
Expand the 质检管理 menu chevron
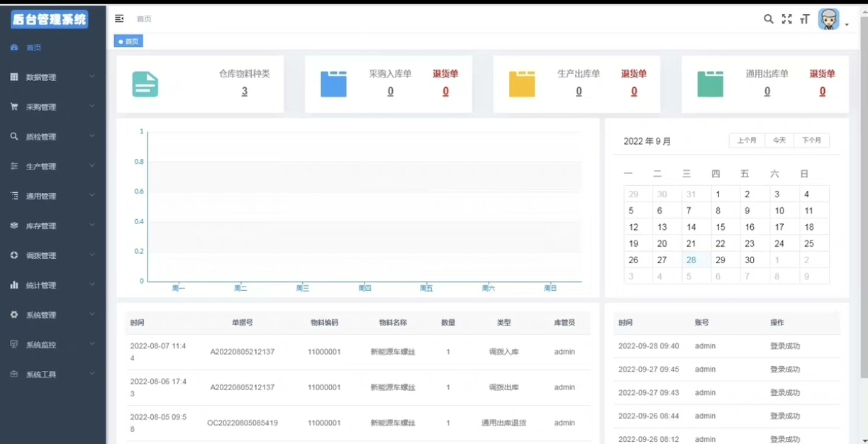point(92,136)
